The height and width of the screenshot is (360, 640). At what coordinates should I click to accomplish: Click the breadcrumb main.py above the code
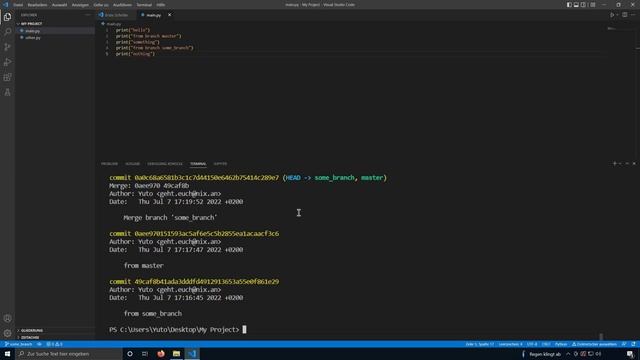[x=111, y=24]
